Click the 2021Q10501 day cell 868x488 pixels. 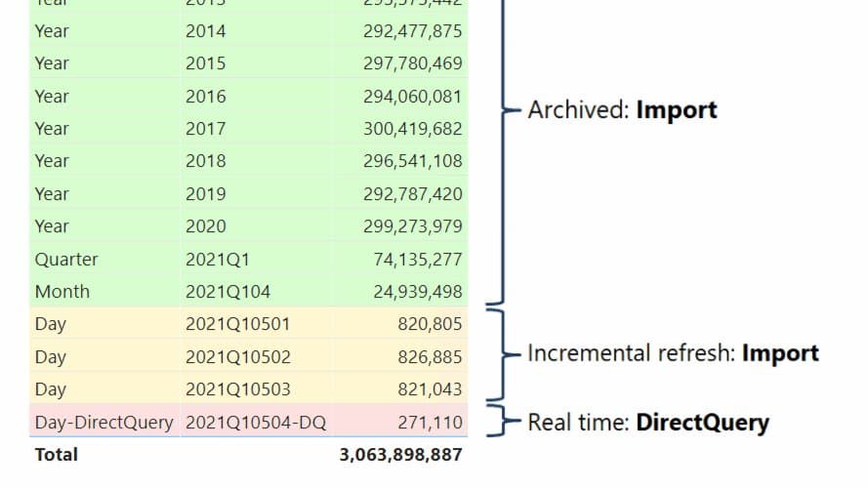click(x=237, y=324)
